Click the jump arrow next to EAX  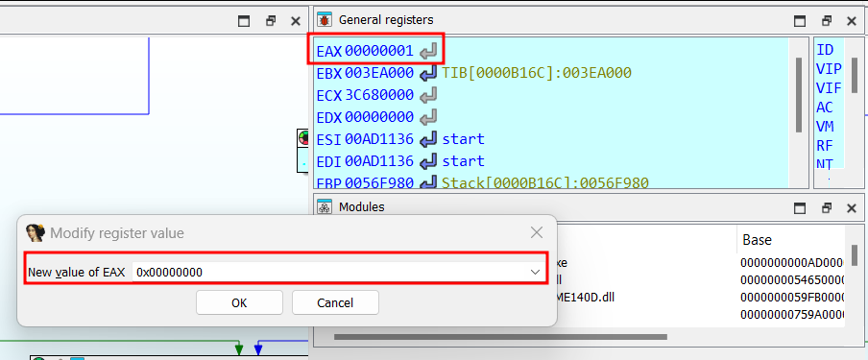428,52
